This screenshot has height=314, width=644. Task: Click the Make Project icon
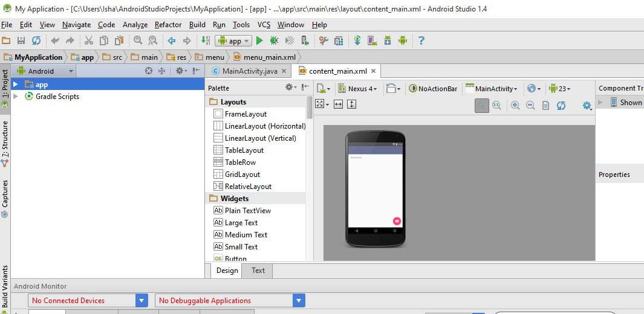[206, 40]
